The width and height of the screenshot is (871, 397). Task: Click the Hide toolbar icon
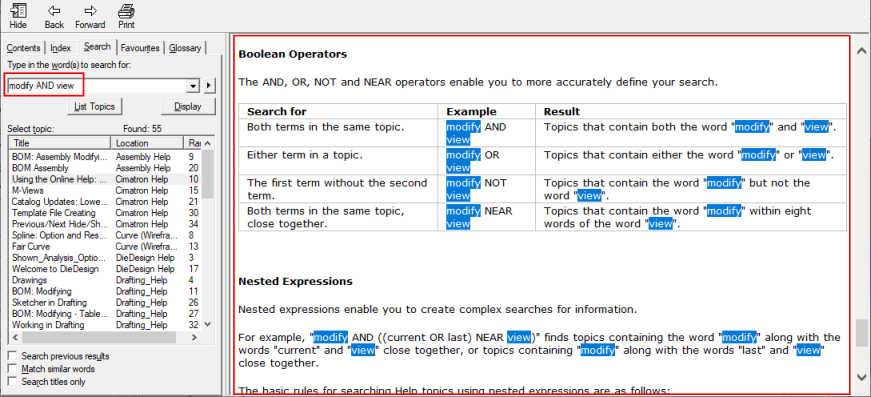pos(18,16)
